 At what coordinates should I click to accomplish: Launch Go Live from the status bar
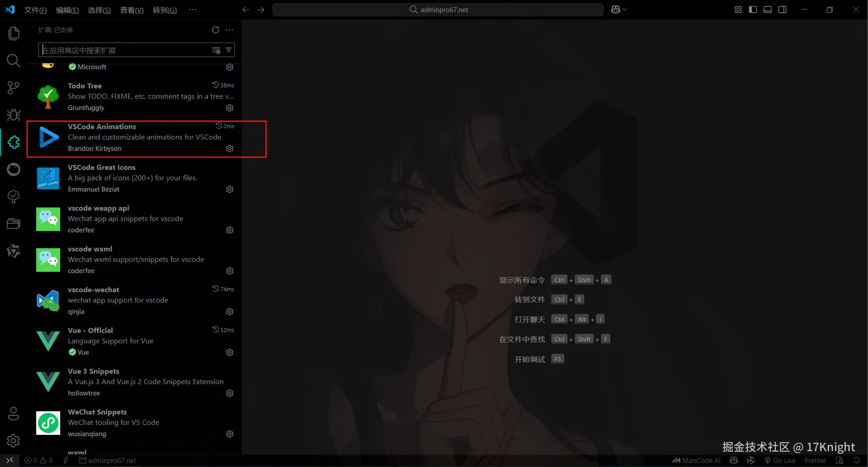(781, 460)
